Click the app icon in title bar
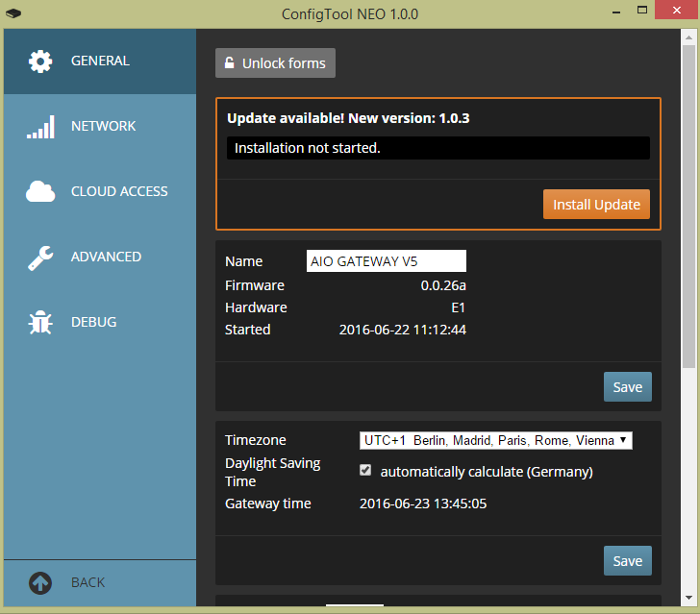700x614 pixels. click(12, 13)
